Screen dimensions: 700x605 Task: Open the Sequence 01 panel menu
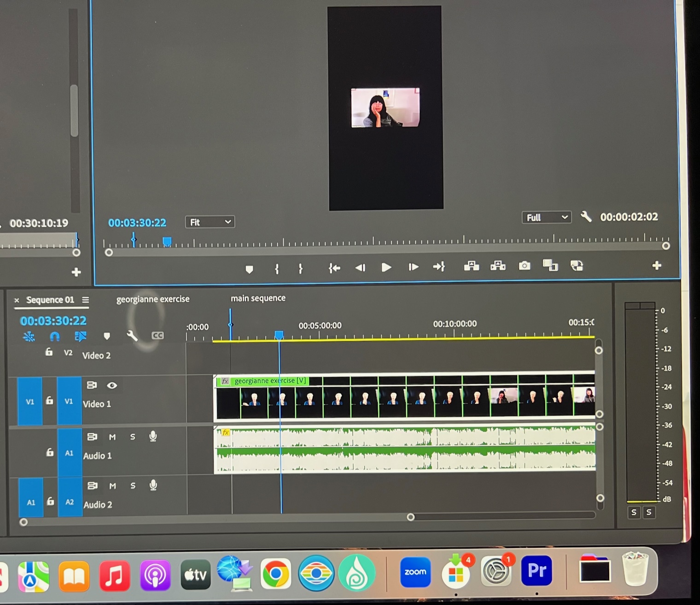tap(86, 300)
